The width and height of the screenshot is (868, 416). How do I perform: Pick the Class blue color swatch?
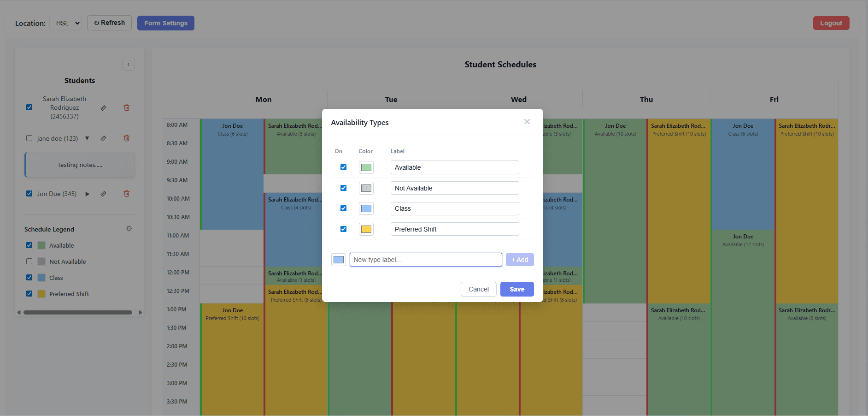(366, 208)
